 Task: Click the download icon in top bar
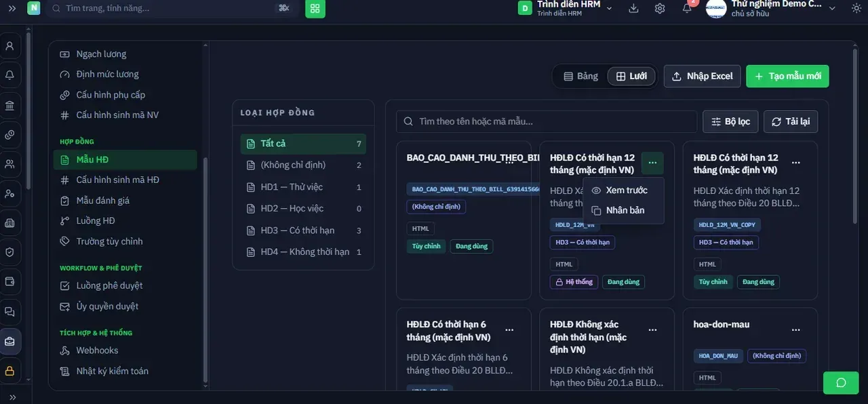click(x=633, y=8)
